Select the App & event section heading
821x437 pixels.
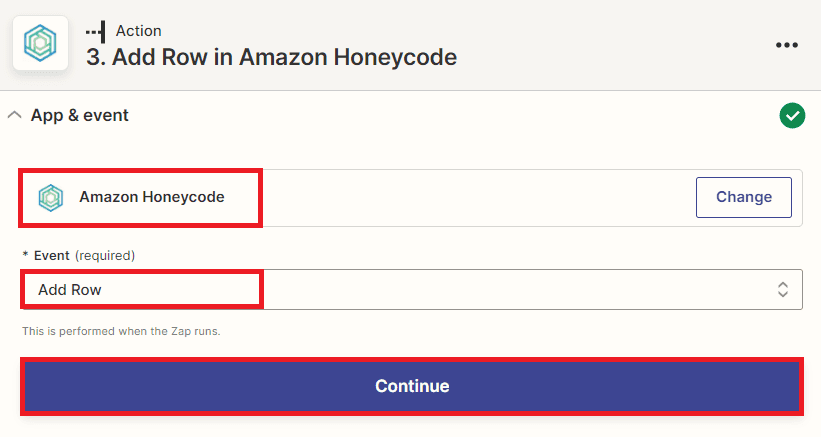[x=80, y=115]
